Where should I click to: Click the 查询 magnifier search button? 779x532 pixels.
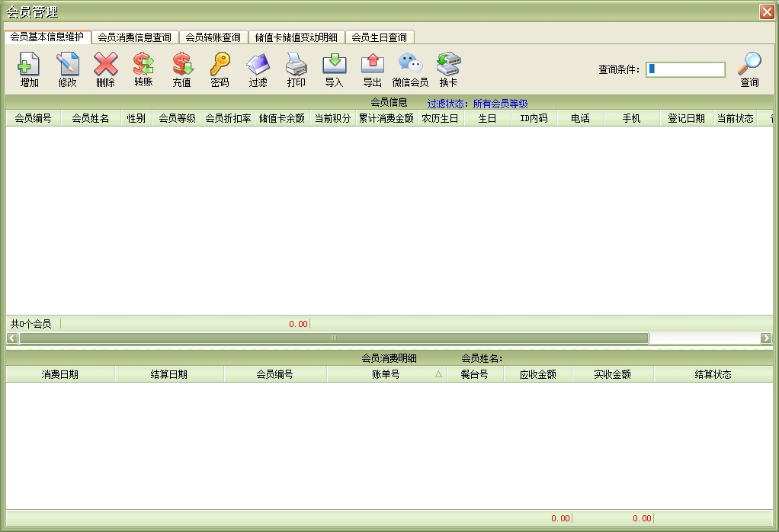click(749, 69)
